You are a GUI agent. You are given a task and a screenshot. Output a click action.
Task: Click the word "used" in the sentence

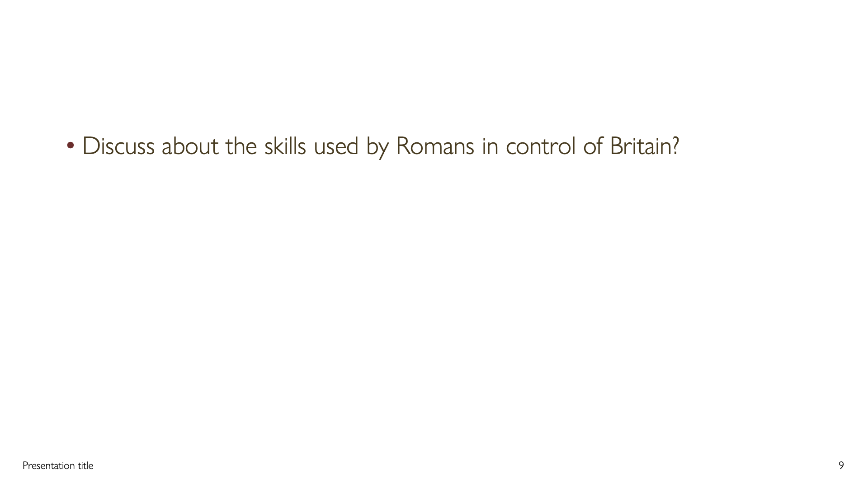click(x=336, y=146)
